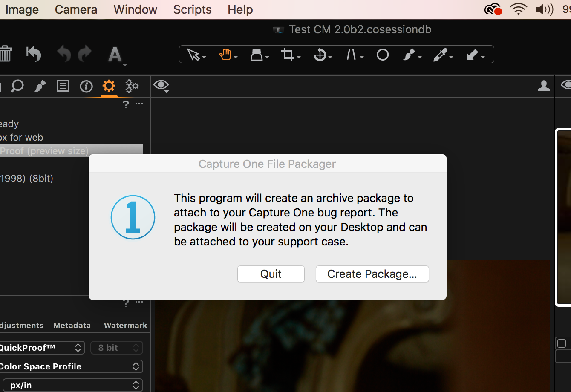The height and width of the screenshot is (392, 571).
Task: Click the lower panel question mark help
Action: pos(126,303)
